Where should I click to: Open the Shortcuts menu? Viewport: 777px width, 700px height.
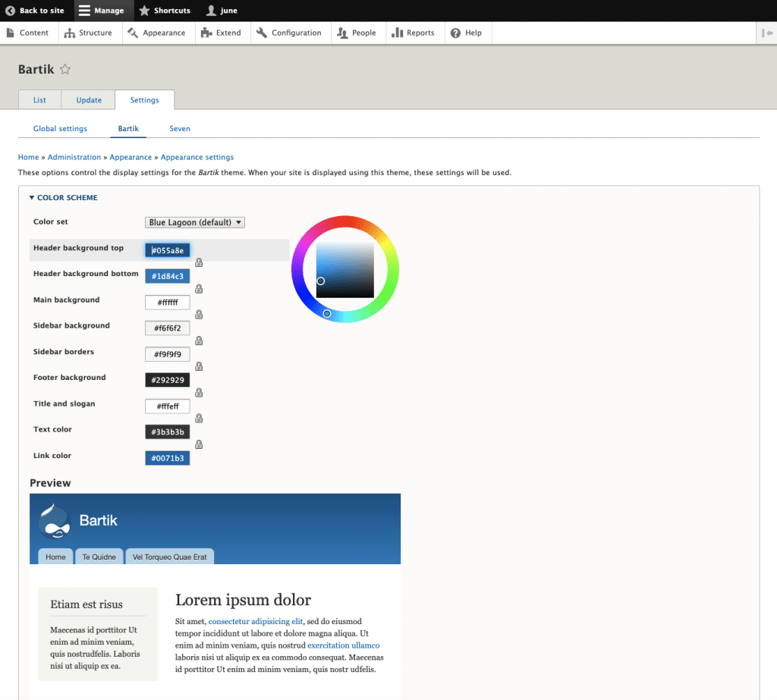(165, 11)
